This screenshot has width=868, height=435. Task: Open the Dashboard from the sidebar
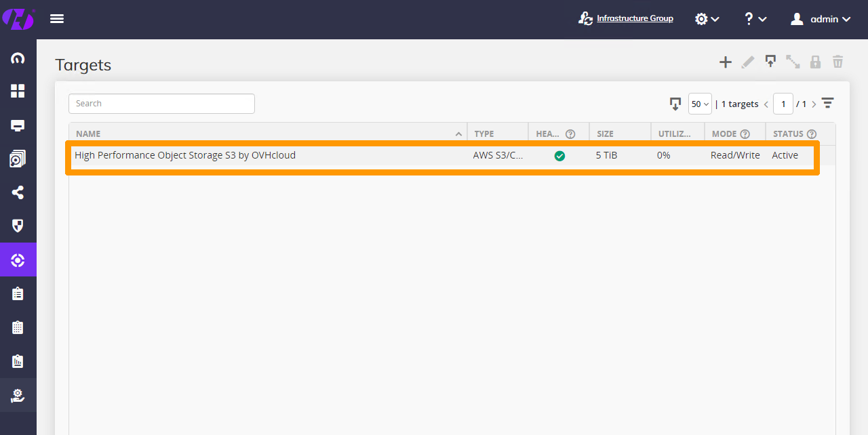tap(18, 91)
